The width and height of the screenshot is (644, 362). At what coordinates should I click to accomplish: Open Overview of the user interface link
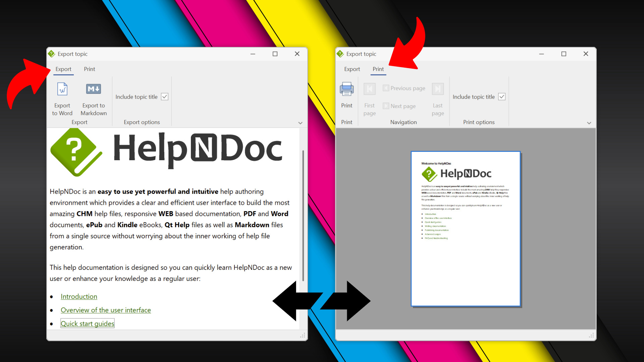tap(106, 310)
